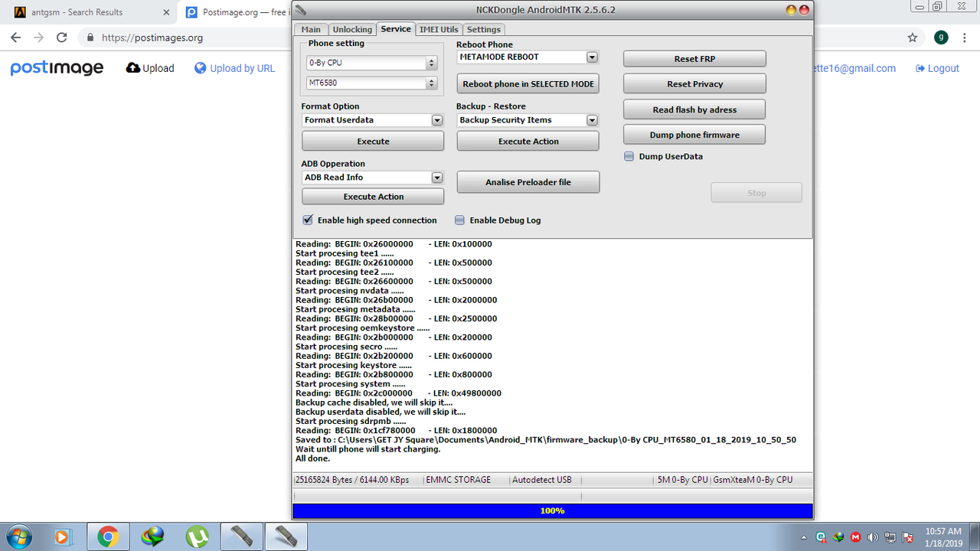Image resolution: width=980 pixels, height=551 pixels.
Task: Go to the IMEI Utils tab
Action: (x=439, y=29)
